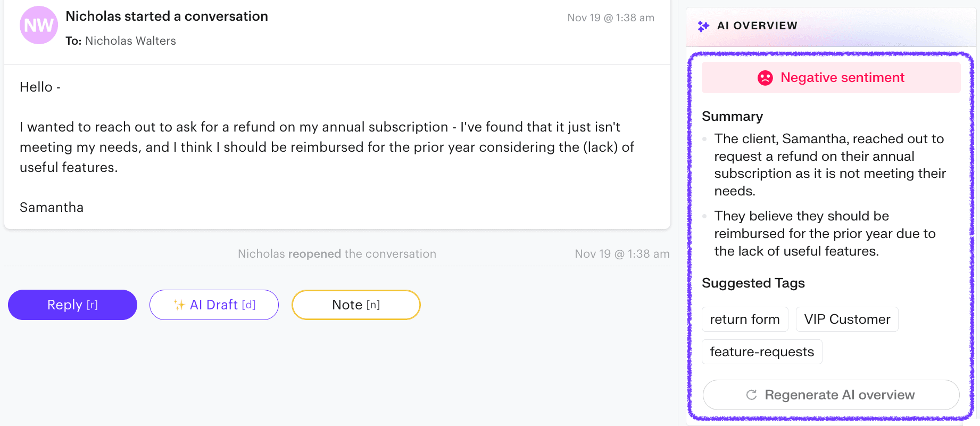Click the Nicholas reopened the conversation entry
The image size is (980, 426).
point(336,253)
